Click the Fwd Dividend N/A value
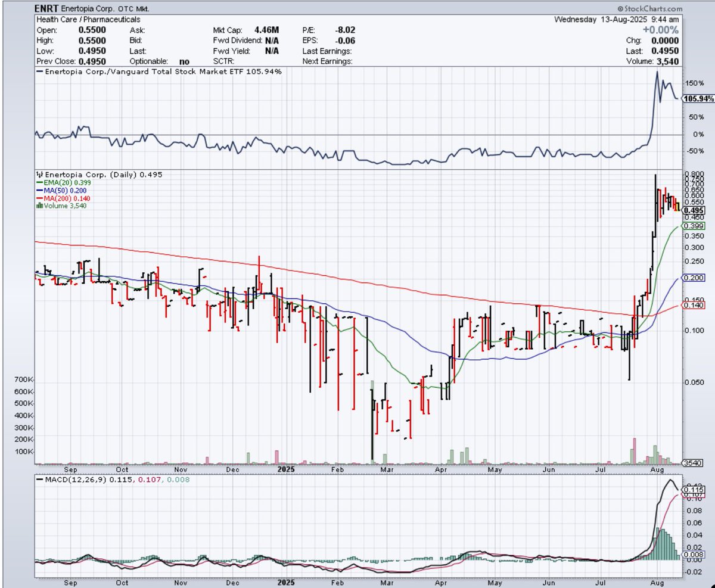The image size is (715, 588). [272, 40]
